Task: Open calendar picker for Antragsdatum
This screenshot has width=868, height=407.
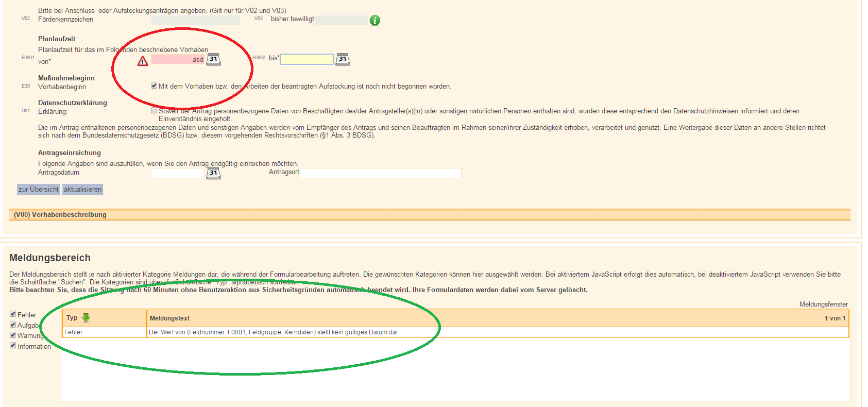Action: [x=214, y=173]
